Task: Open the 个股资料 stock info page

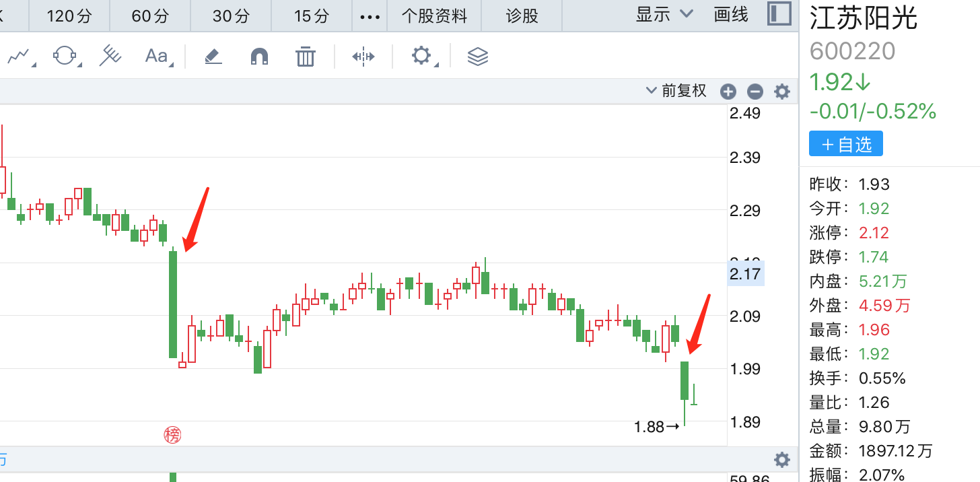Action: 434,15
